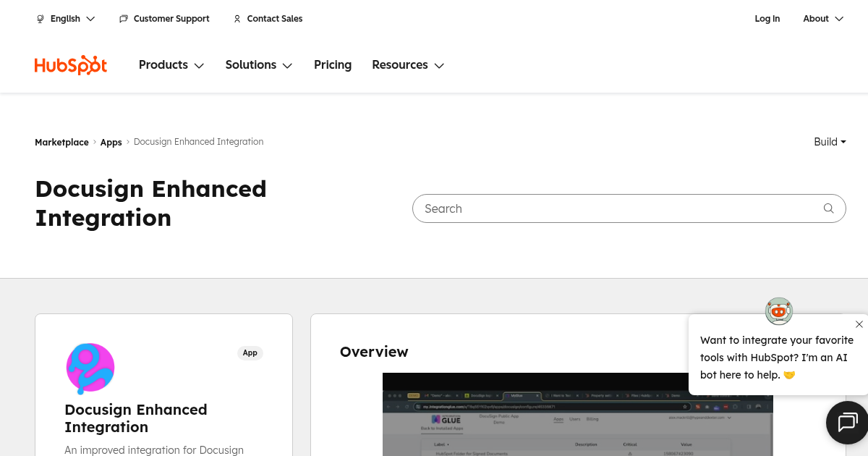
Task: Click the Customer Support chat icon
Action: (x=124, y=19)
